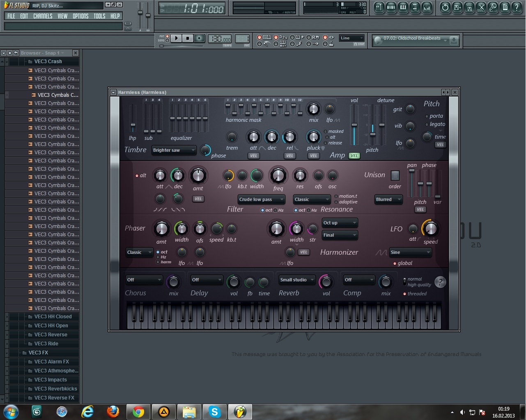Adjust the Amp vol slider
526x420 pixels.
click(x=354, y=125)
